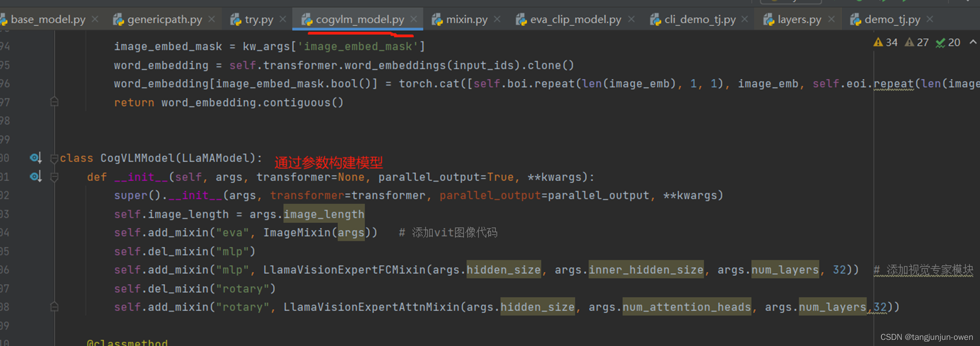This screenshot has height=346, width=980.
Task: Click the override gutter icon beside def __init__
Action: click(x=36, y=176)
